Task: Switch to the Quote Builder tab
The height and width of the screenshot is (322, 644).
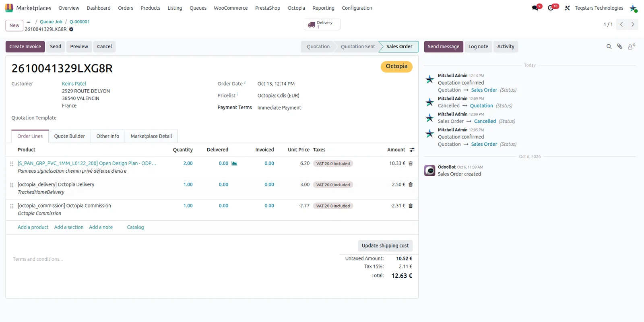Action: [x=70, y=136]
